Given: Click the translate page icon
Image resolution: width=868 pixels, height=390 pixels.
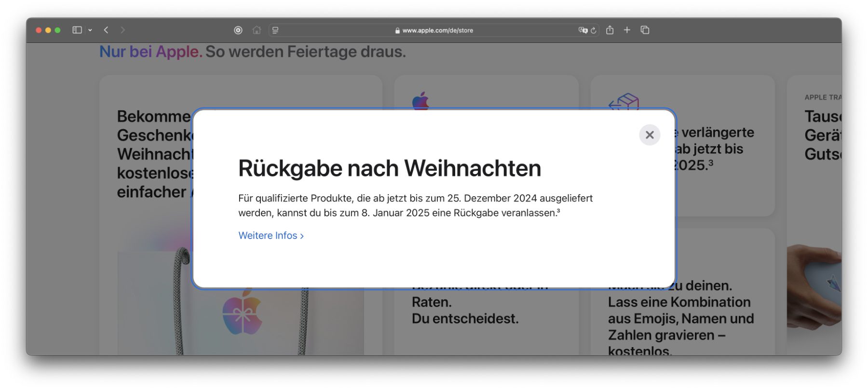Looking at the screenshot, I should coord(583,30).
